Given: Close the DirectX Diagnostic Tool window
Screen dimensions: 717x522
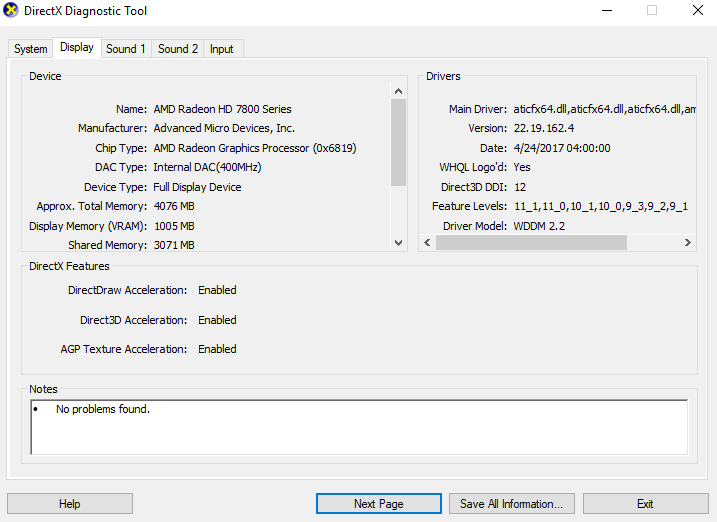Looking at the screenshot, I should click(697, 11).
